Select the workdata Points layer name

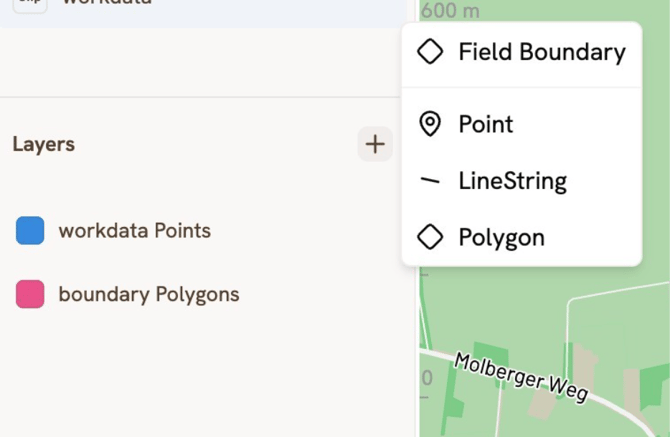(x=134, y=231)
